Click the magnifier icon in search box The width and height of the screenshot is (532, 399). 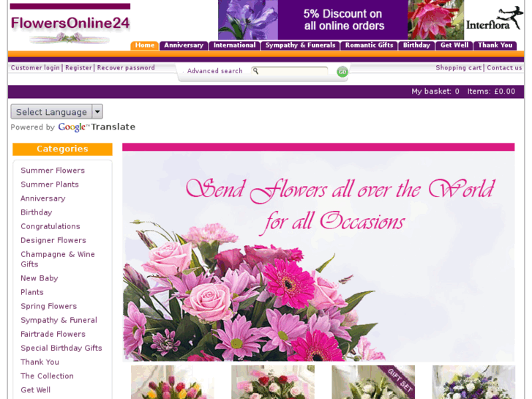[255, 70]
